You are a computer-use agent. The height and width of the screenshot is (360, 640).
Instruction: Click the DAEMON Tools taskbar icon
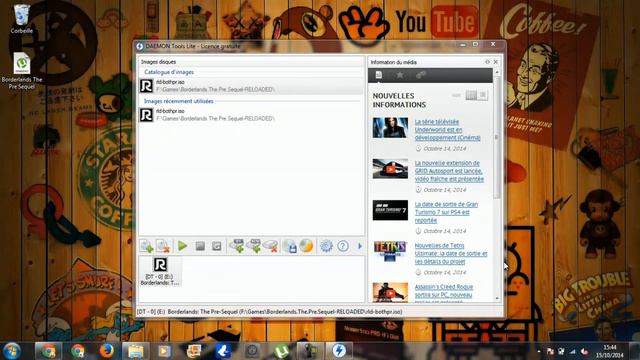[339, 351]
